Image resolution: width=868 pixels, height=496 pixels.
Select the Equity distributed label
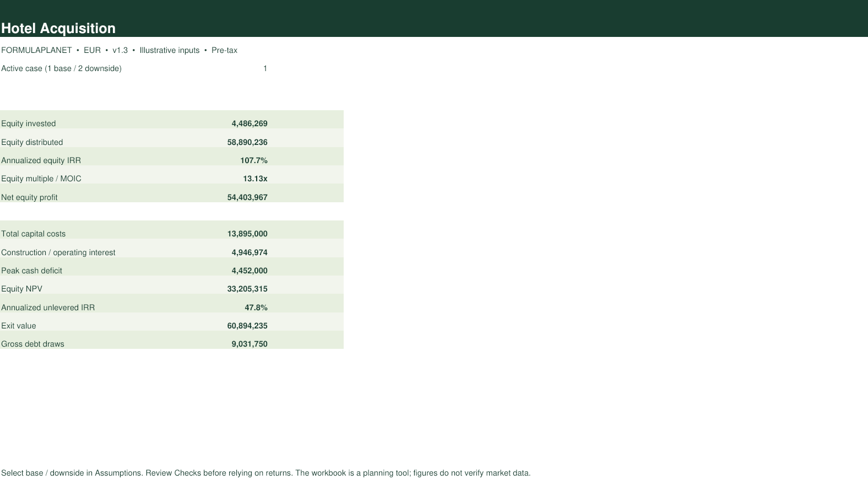click(x=32, y=142)
